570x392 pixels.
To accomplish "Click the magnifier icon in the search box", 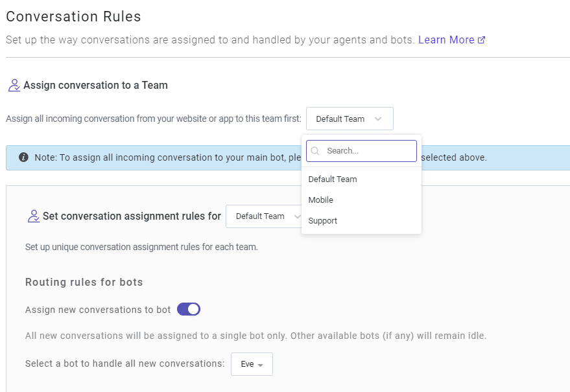I will point(315,151).
